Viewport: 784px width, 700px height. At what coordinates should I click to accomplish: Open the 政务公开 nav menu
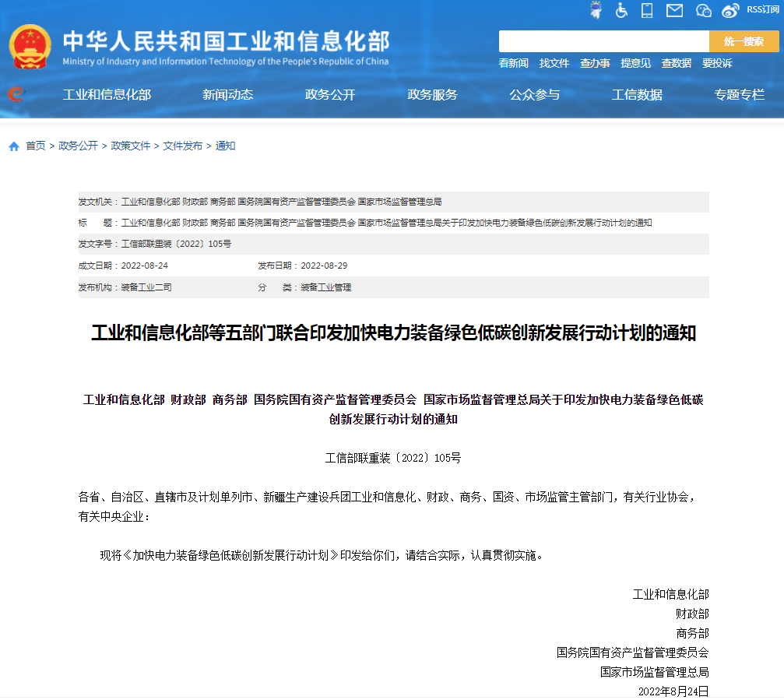pyautogui.click(x=330, y=94)
